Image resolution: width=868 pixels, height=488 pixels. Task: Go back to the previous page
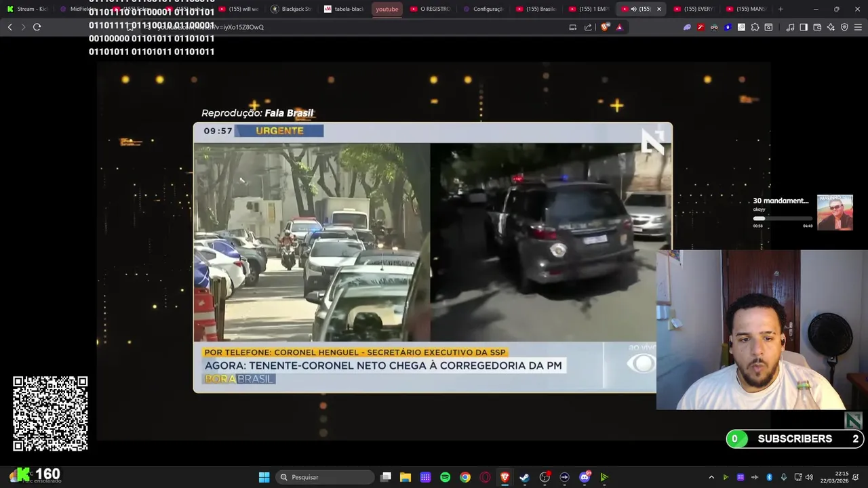[9, 27]
